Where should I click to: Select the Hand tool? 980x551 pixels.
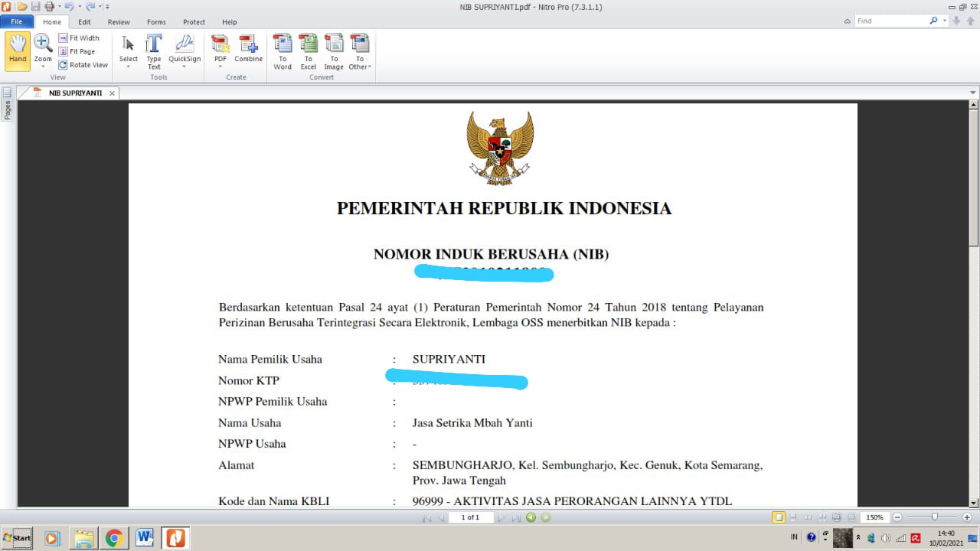[18, 52]
